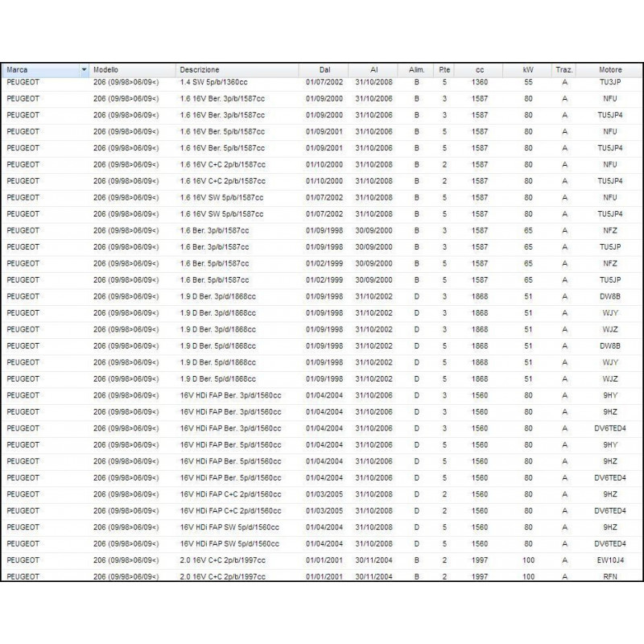Click the 1360 cc value cell

(481, 82)
